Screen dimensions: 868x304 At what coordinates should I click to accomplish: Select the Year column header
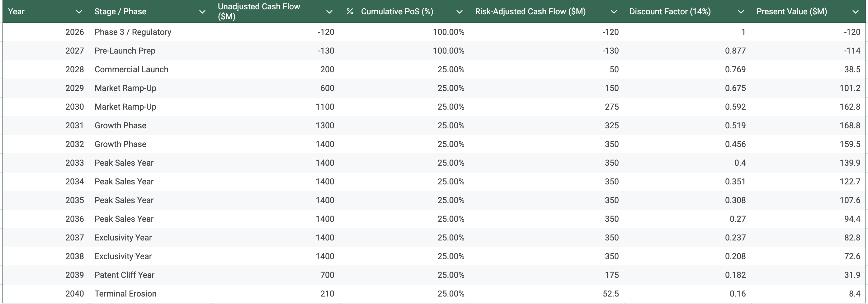coord(16,12)
